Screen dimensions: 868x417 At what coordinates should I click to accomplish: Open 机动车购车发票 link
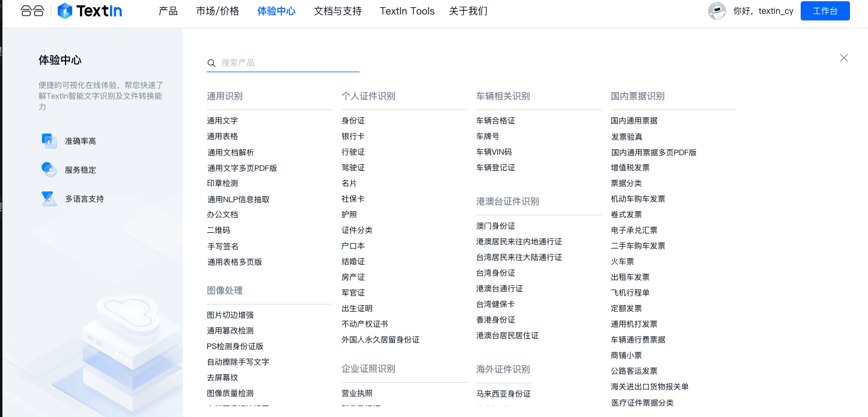point(638,199)
